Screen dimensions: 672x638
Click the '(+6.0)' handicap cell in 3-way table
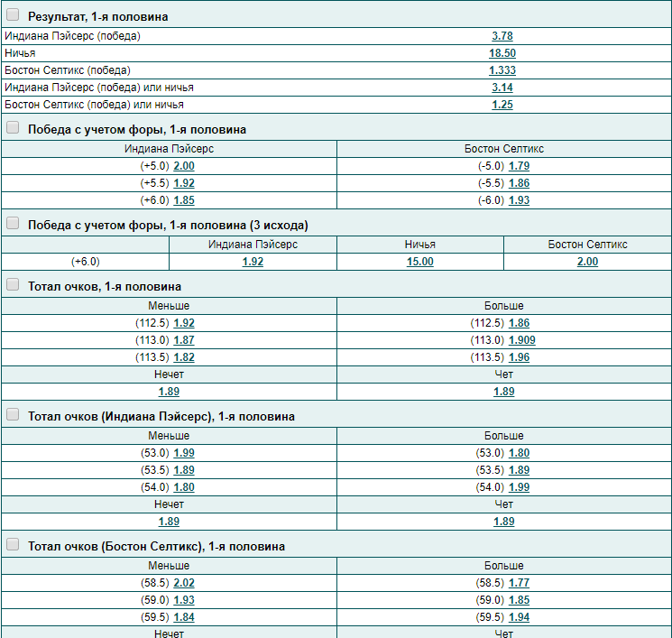(86, 262)
